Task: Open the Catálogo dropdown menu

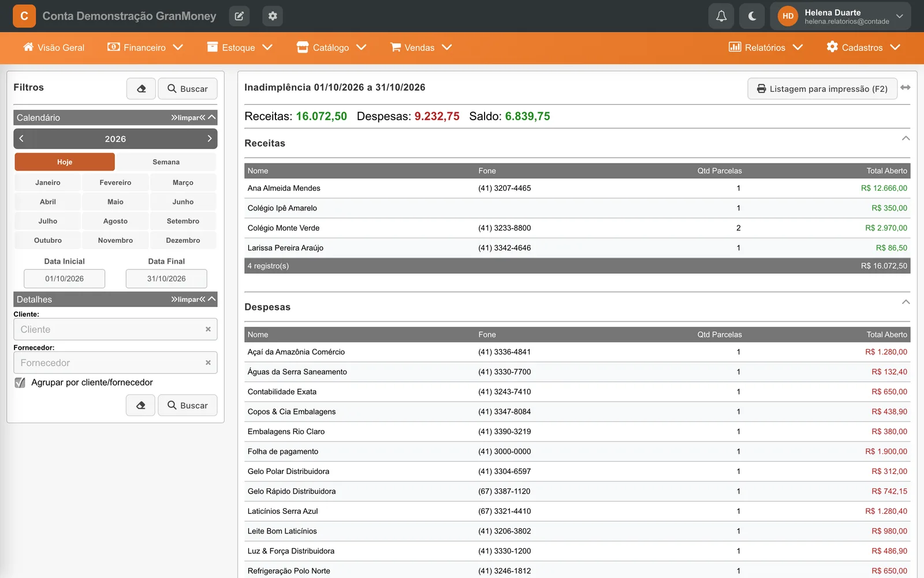Action: 331,47
